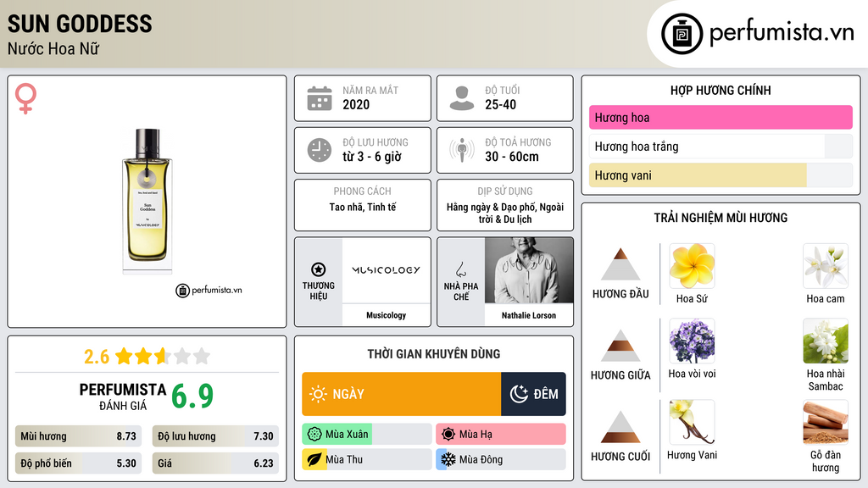Click the pink Hương hoa accord bar
This screenshot has height=488, width=868.
[721, 117]
